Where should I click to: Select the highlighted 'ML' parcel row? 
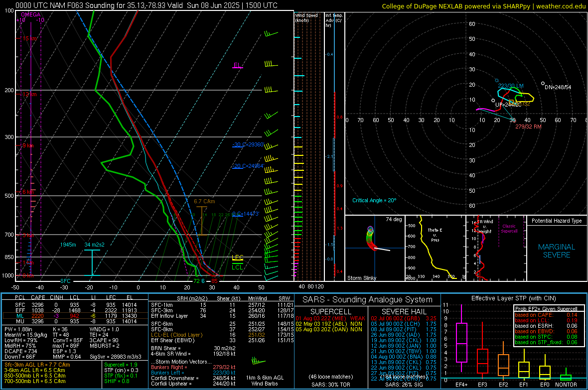click(75, 316)
